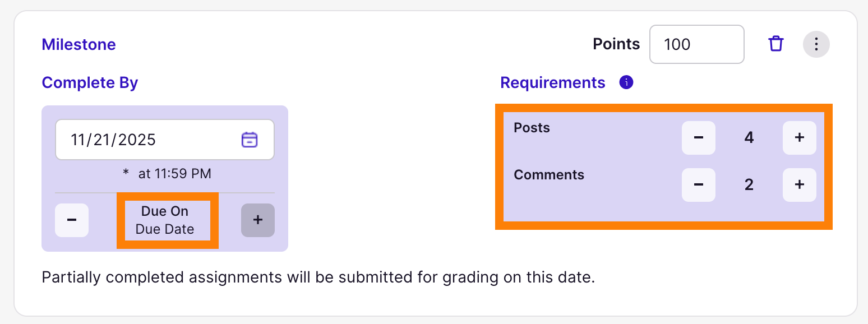Click the partially completed assignments note

[318, 277]
